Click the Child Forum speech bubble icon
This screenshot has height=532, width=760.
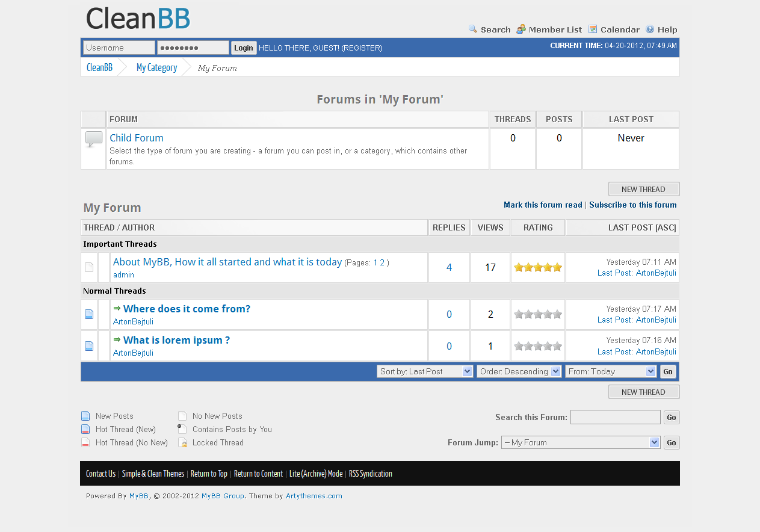click(x=93, y=140)
